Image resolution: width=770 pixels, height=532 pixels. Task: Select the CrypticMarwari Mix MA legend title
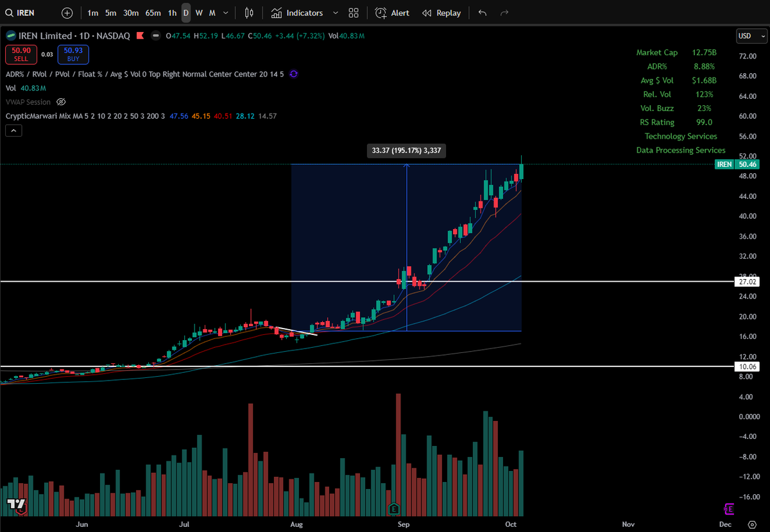[x=85, y=116]
